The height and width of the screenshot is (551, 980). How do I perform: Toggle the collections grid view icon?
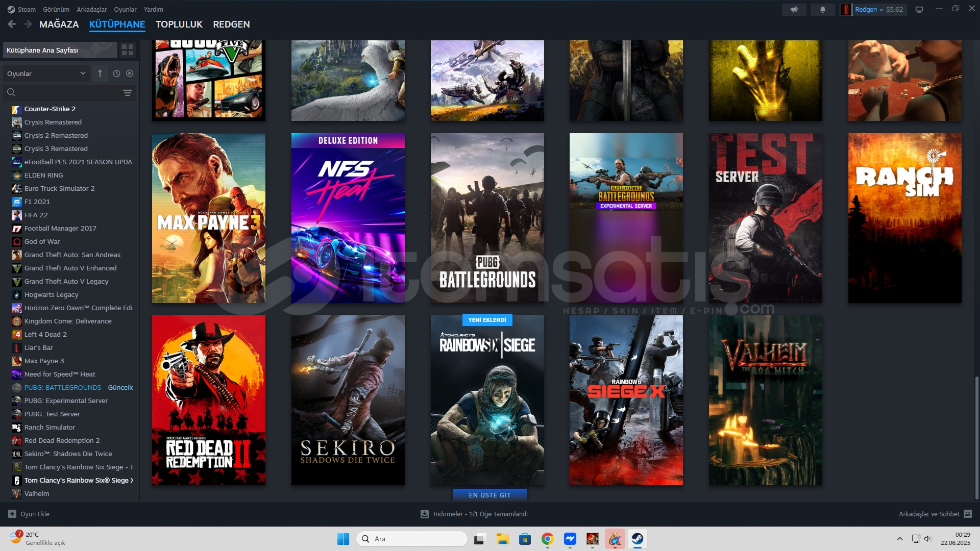128,50
